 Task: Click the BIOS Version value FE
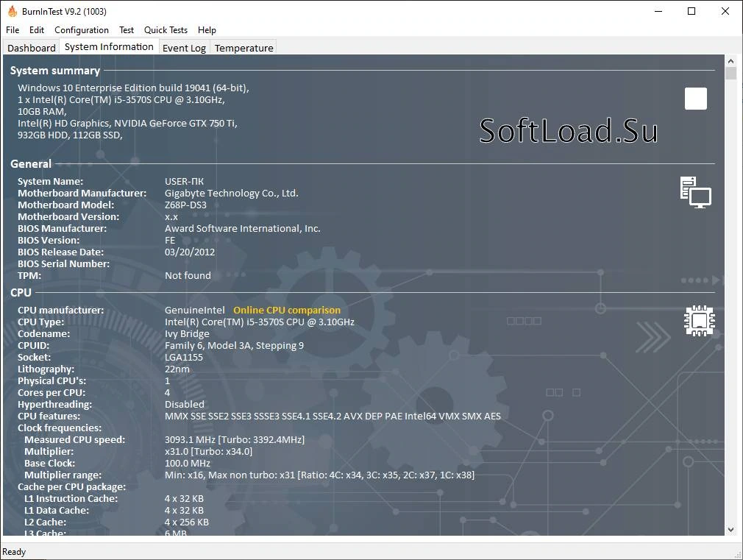[x=170, y=241]
